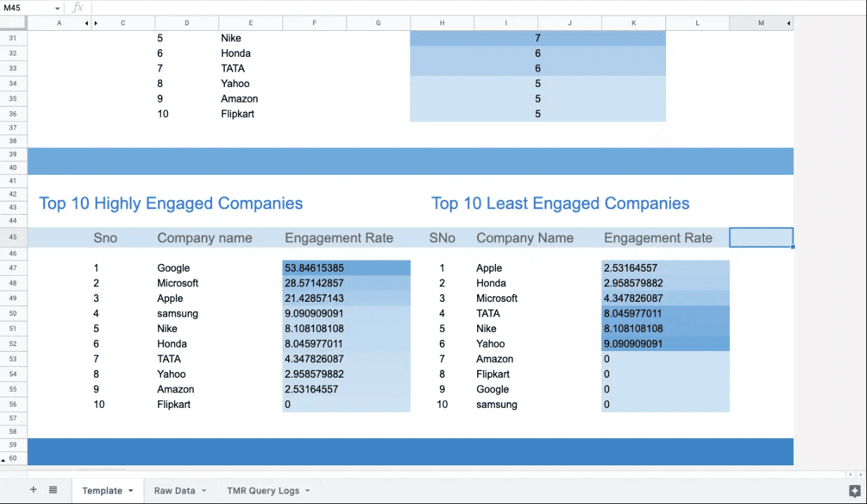This screenshot has width=867, height=504.
Task: Click the fx formula icon
Action: tap(78, 8)
